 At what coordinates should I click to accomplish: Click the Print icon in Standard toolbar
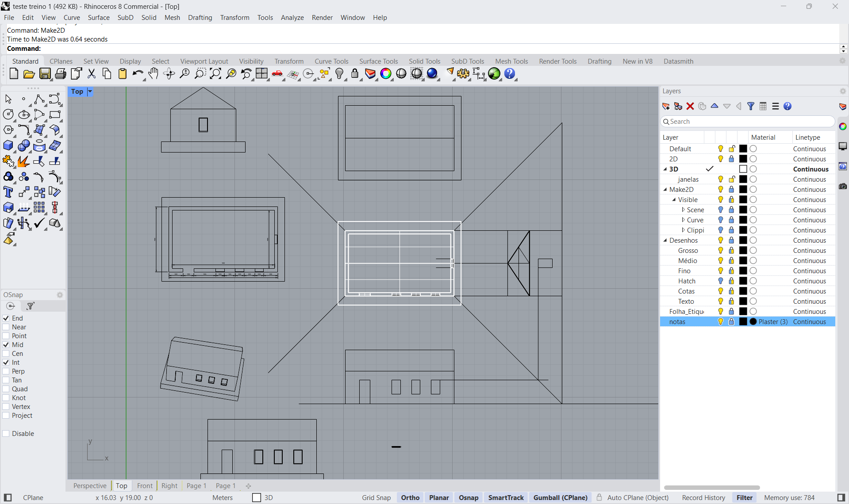pos(61,74)
